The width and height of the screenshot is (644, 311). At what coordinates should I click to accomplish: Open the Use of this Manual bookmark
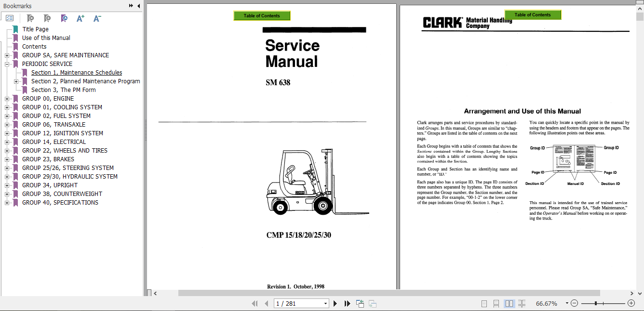[x=46, y=38]
